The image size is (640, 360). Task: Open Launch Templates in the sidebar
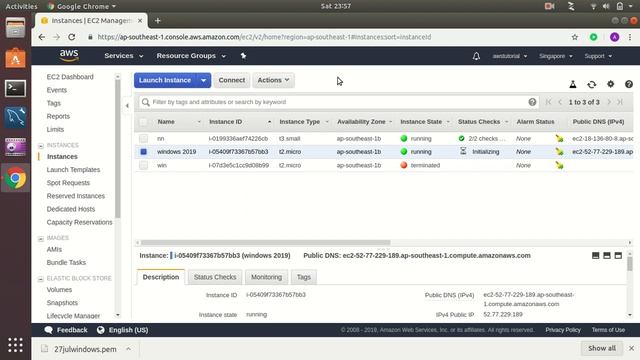pos(73,169)
